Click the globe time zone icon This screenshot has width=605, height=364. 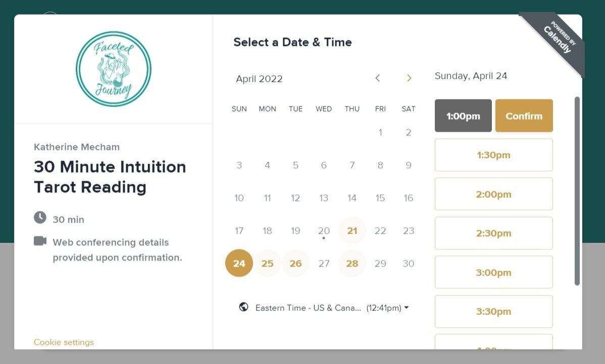pos(243,307)
